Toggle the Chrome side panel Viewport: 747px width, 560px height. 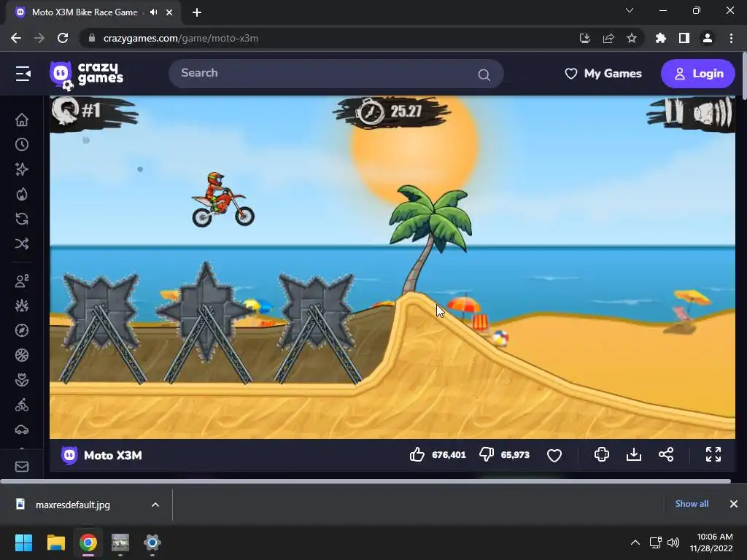pos(684,38)
